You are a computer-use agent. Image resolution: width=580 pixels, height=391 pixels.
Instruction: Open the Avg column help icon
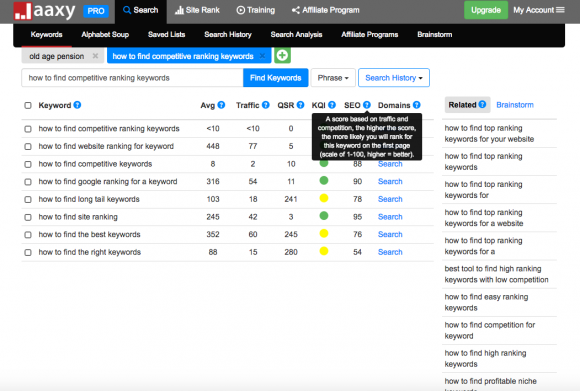click(221, 105)
